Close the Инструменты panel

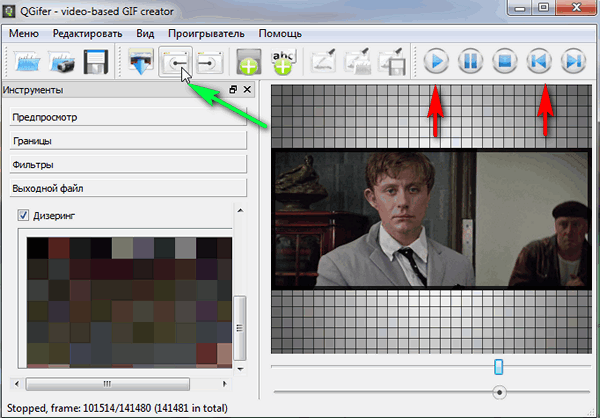247,90
